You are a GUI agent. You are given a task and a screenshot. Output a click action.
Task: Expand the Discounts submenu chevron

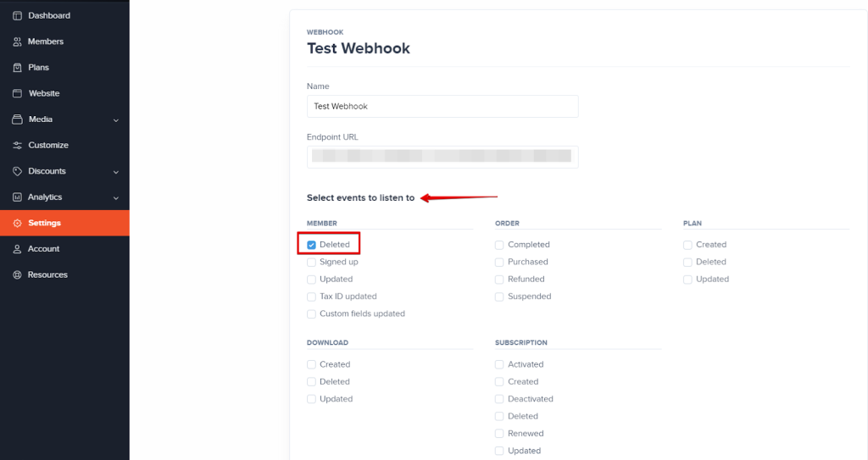(116, 172)
